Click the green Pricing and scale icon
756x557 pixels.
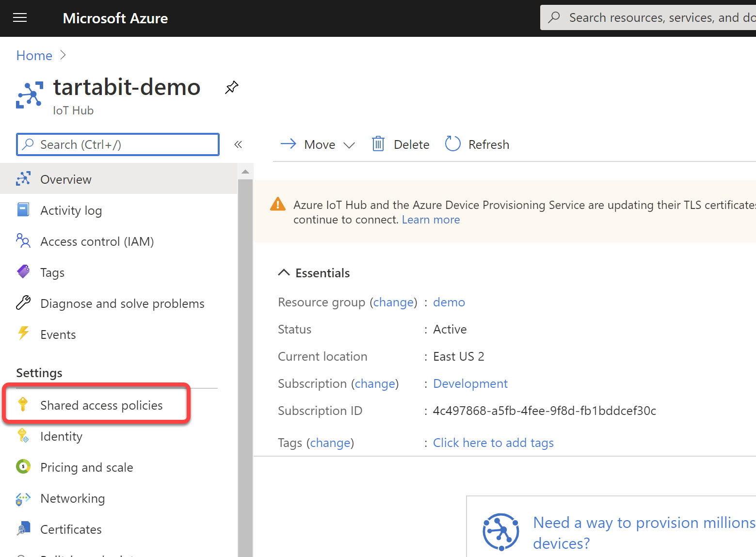[23, 466]
